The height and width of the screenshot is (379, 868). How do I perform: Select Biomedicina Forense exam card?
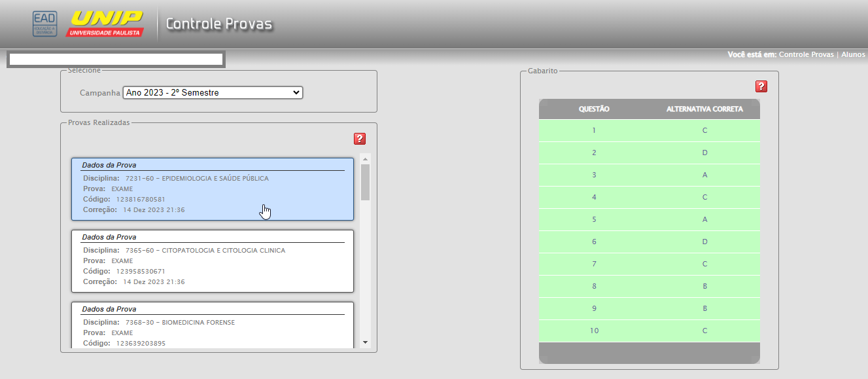click(212, 325)
